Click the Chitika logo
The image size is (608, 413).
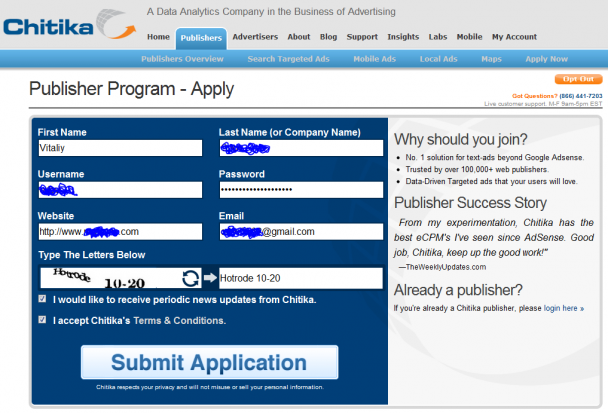70,25
